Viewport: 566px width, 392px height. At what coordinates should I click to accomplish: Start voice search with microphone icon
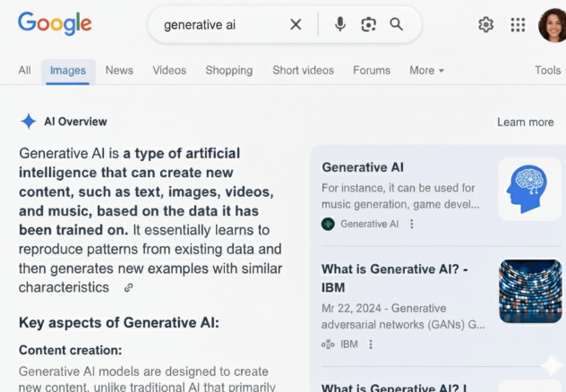pyautogui.click(x=340, y=24)
